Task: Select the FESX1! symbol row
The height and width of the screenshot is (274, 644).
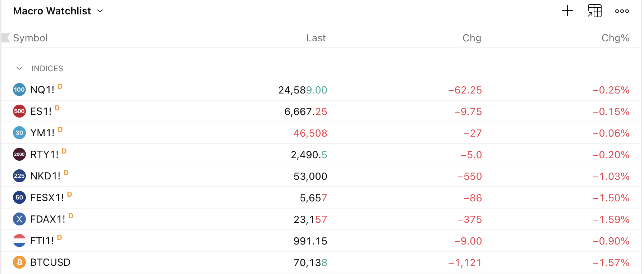Action: pos(47,198)
